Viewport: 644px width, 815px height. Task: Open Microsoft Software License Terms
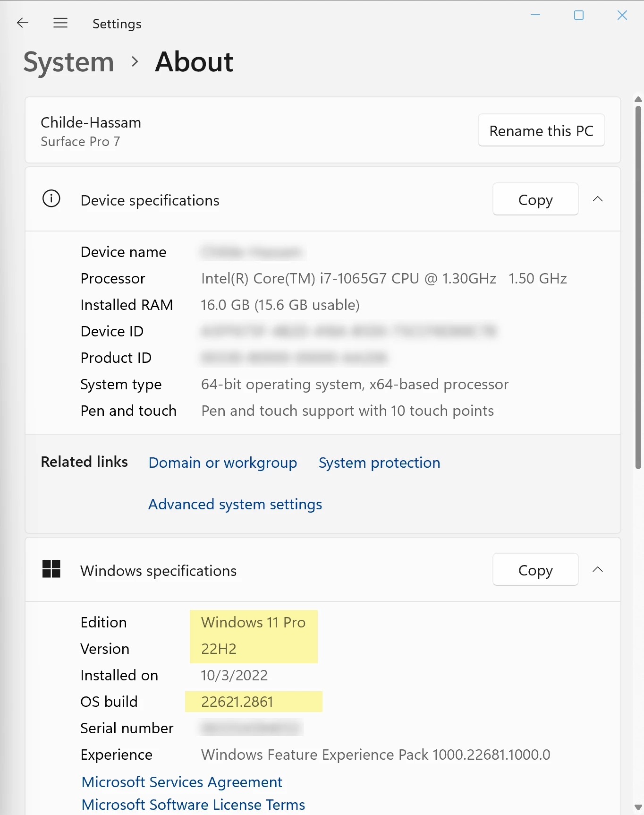(x=194, y=805)
